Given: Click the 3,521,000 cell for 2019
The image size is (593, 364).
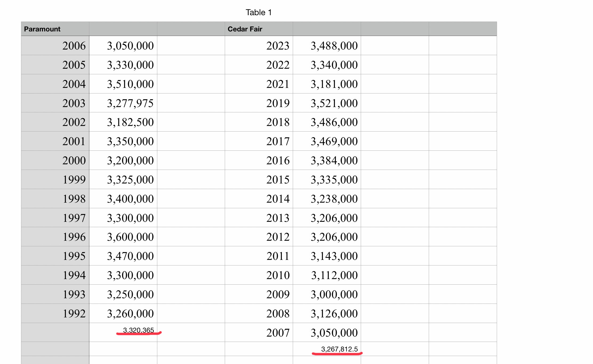Looking at the screenshot, I should (327, 103).
